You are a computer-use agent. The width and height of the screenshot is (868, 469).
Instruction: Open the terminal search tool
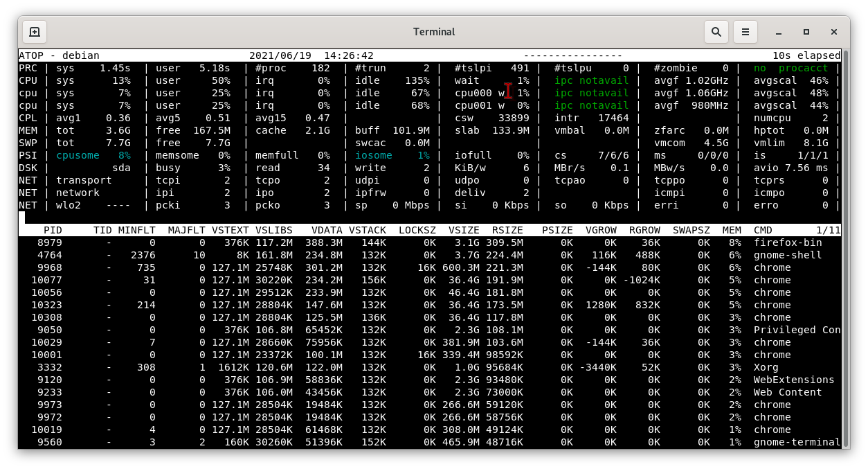point(716,32)
